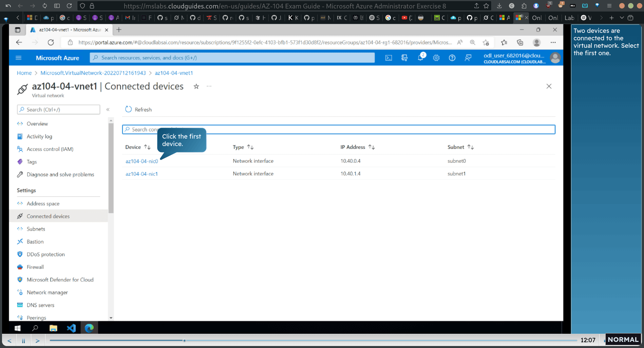Open Azure portal settings gear

pyautogui.click(x=436, y=58)
